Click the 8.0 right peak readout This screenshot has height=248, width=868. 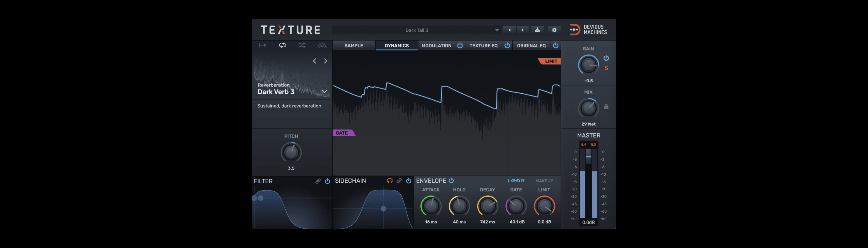593,144
